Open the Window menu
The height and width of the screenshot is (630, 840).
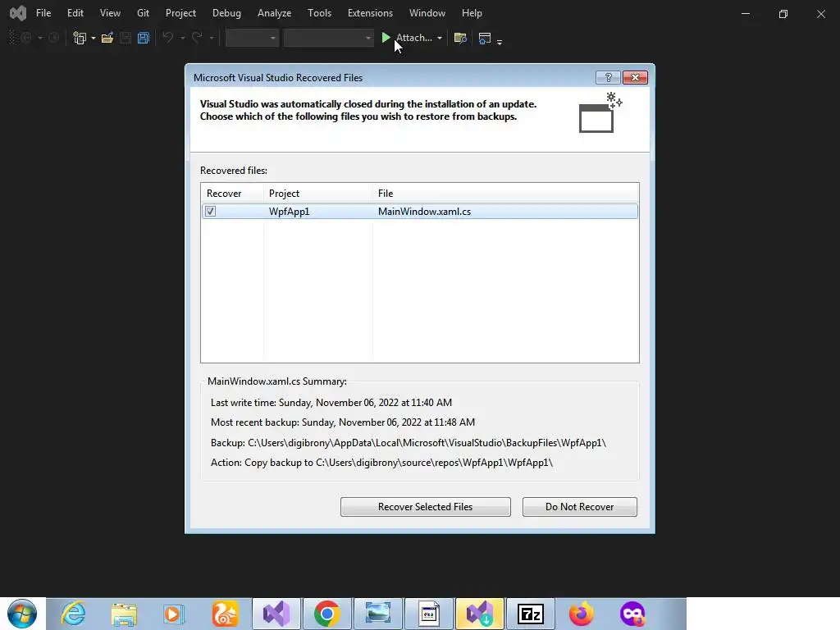(427, 13)
